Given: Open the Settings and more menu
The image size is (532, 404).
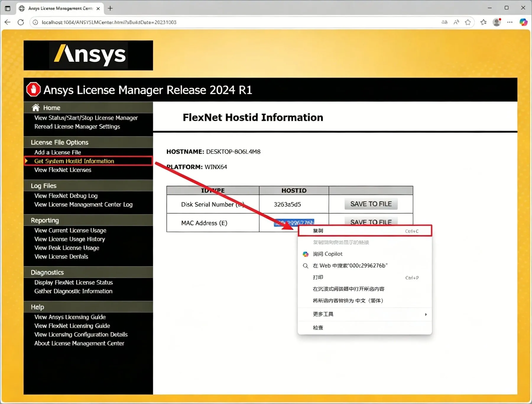Looking at the screenshot, I should point(510,22).
